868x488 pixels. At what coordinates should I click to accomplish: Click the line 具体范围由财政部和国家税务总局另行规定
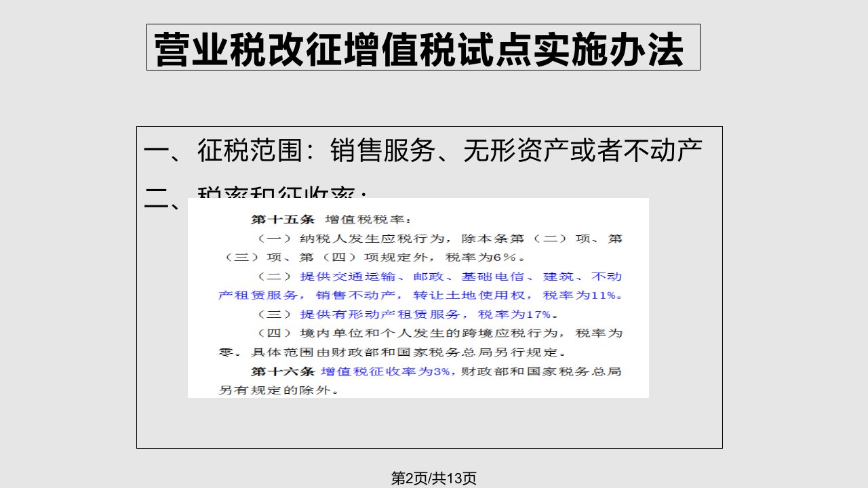pyautogui.click(x=392, y=352)
